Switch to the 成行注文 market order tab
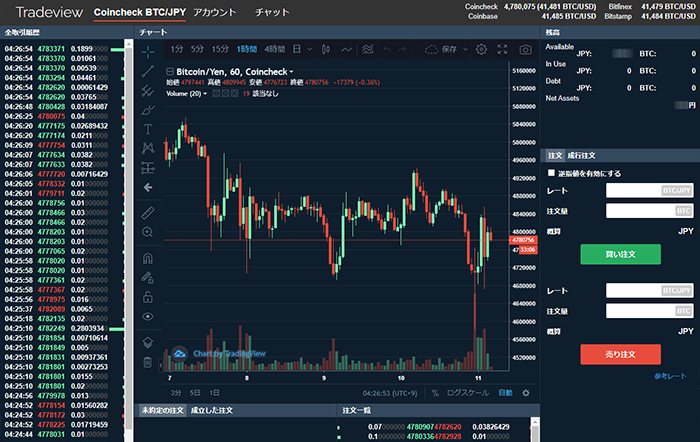 [x=581, y=155]
